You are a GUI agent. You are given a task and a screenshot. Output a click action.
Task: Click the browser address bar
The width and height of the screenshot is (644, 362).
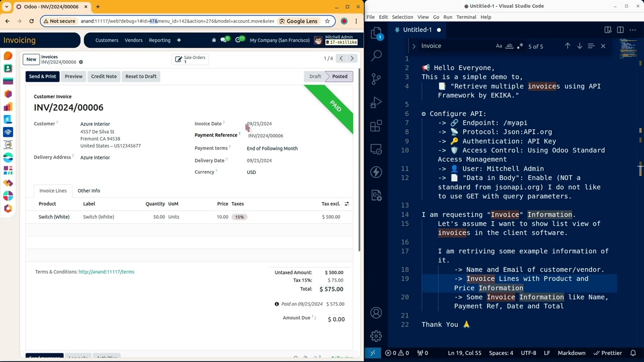[x=177, y=21]
